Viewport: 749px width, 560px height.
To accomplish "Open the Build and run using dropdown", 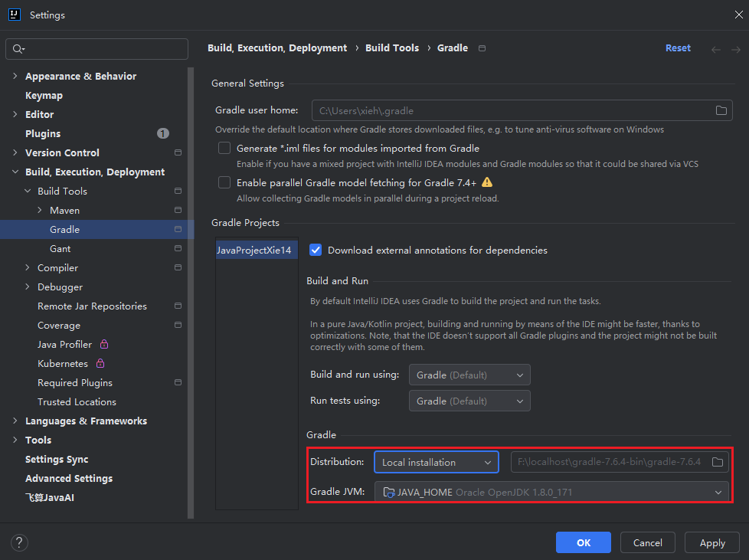I will [469, 375].
